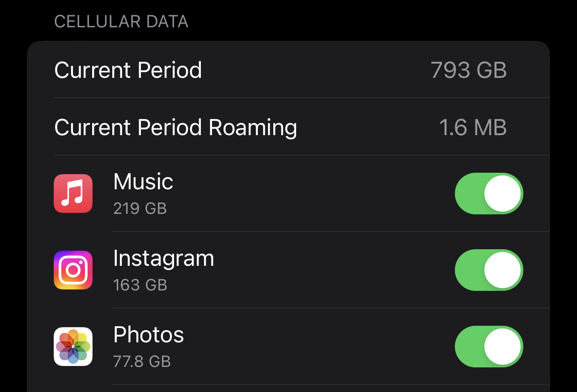The image size is (577, 392).
Task: Click the 1.6 MB roaming value
Action: click(473, 128)
